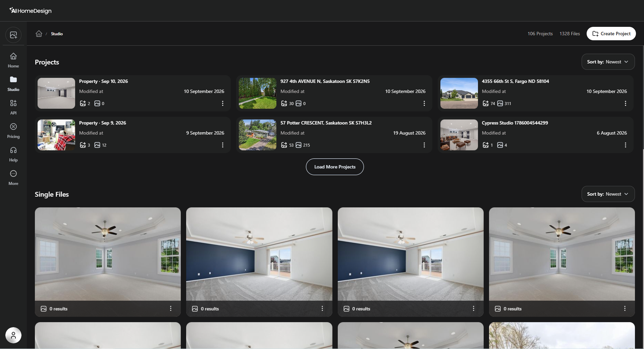Image resolution: width=644 pixels, height=349 pixels.
Task: Open the new image upload icon in sidebar
Action: [13, 35]
